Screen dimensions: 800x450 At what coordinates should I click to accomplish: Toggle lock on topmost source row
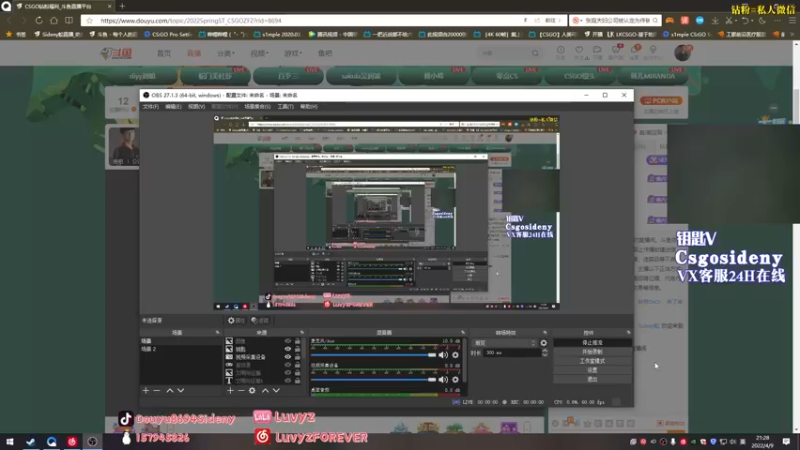(297, 341)
